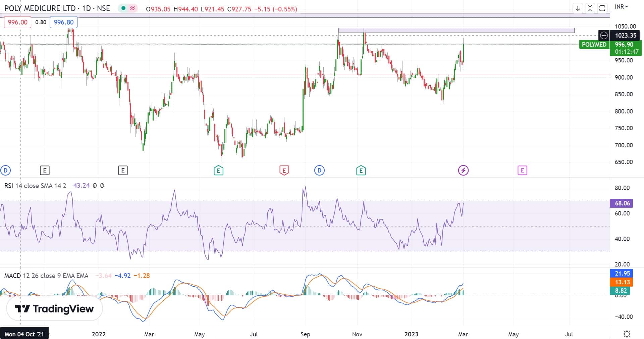Click the shaded resistance zone rectangle
644x339 pixels.
pos(456,30)
